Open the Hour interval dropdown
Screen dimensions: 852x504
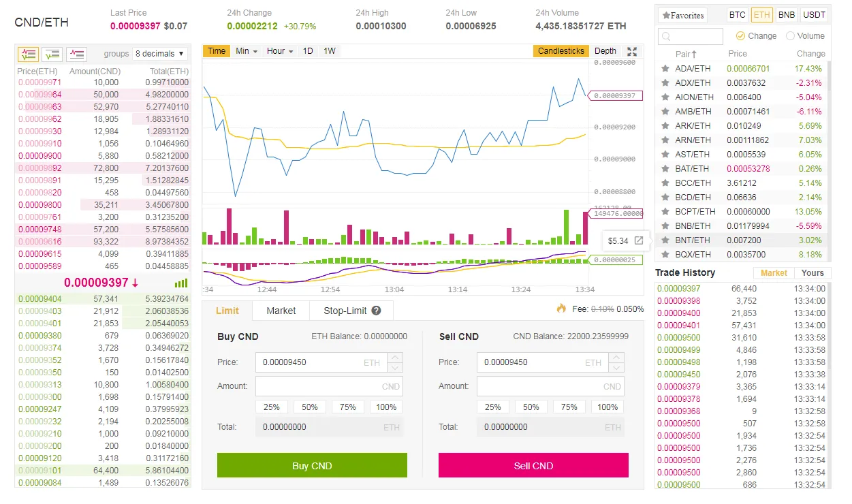click(280, 51)
